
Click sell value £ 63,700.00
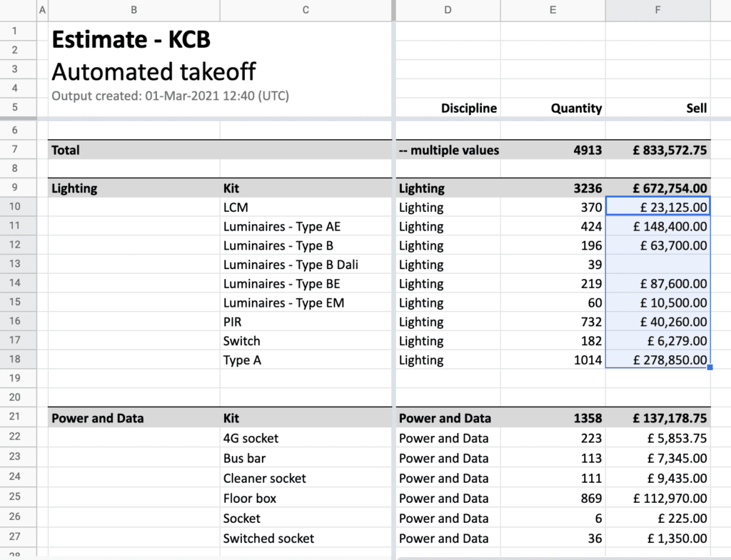point(657,245)
